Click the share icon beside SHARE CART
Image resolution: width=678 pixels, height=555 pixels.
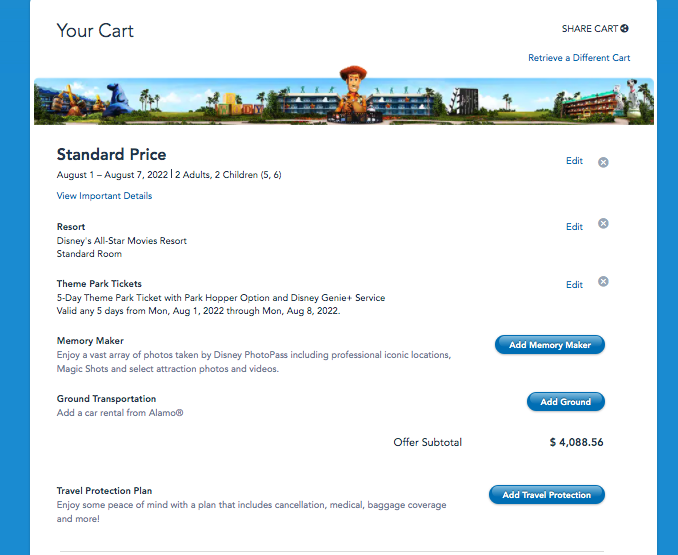[625, 29]
